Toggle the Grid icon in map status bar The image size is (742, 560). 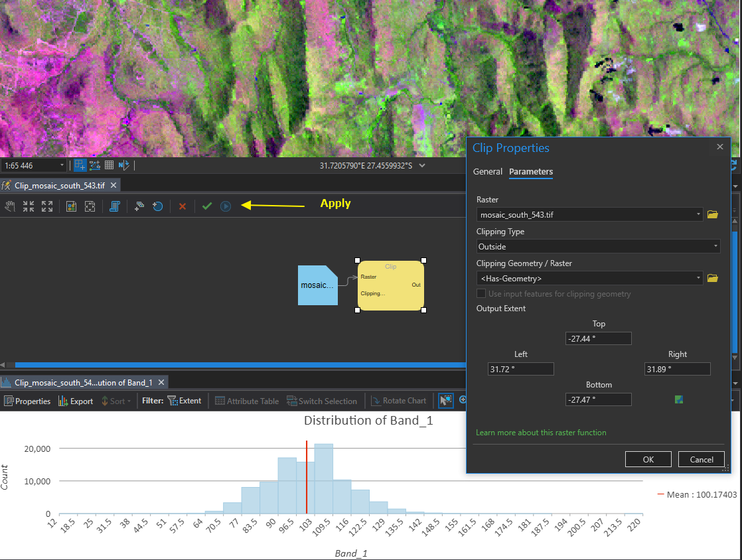coord(109,165)
